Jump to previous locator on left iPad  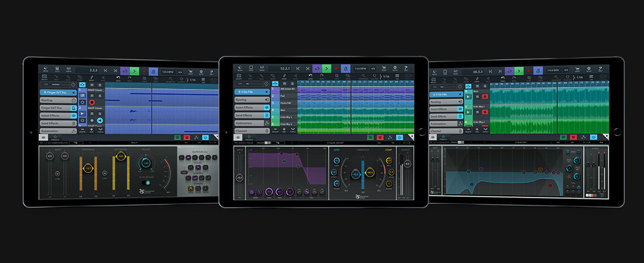[x=106, y=71]
